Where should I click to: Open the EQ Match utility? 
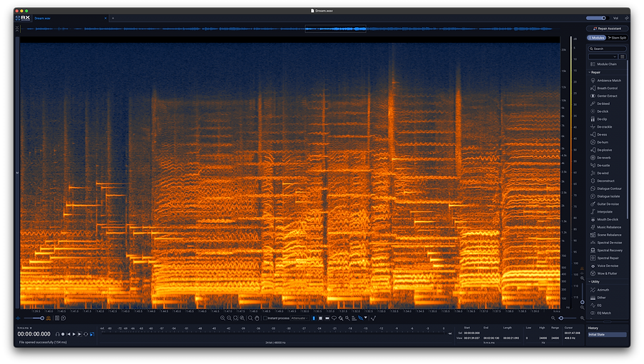click(x=600, y=313)
